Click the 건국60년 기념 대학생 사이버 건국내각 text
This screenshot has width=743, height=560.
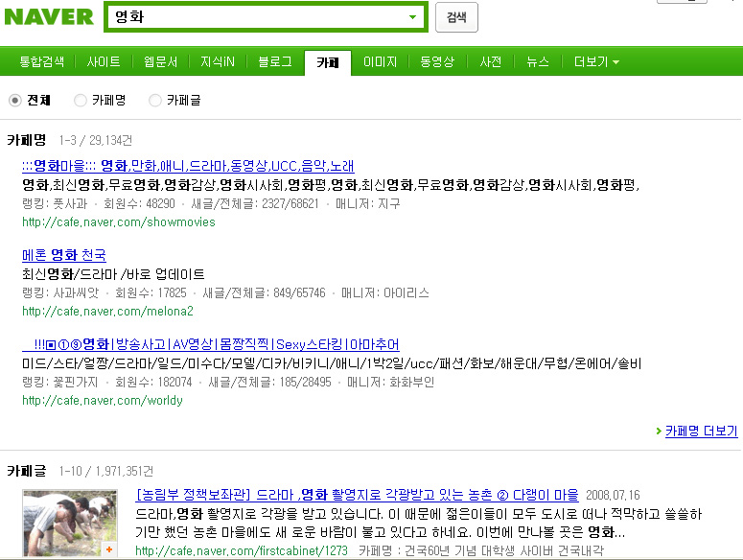coord(504,550)
